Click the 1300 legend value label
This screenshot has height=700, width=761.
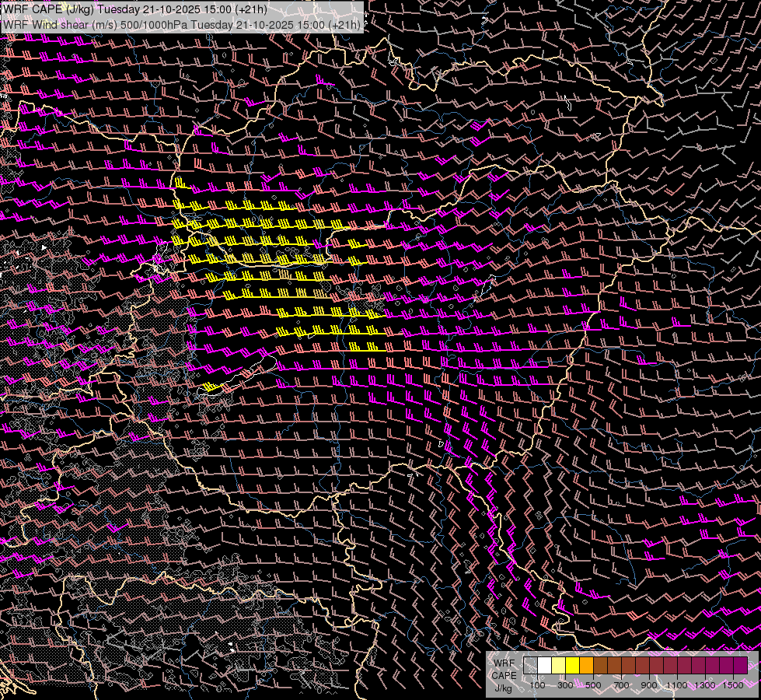click(x=705, y=685)
